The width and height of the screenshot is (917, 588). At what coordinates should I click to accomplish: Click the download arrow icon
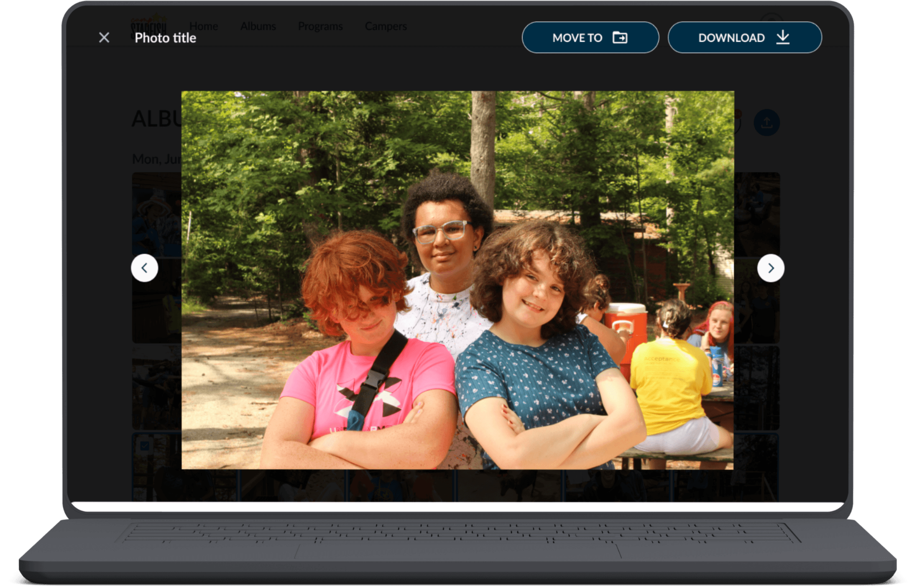(783, 37)
